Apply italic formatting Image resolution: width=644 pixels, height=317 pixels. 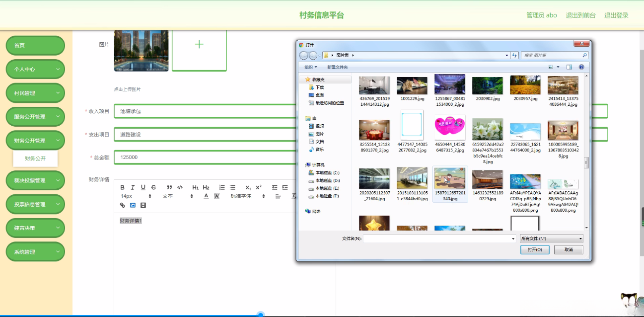point(133,187)
